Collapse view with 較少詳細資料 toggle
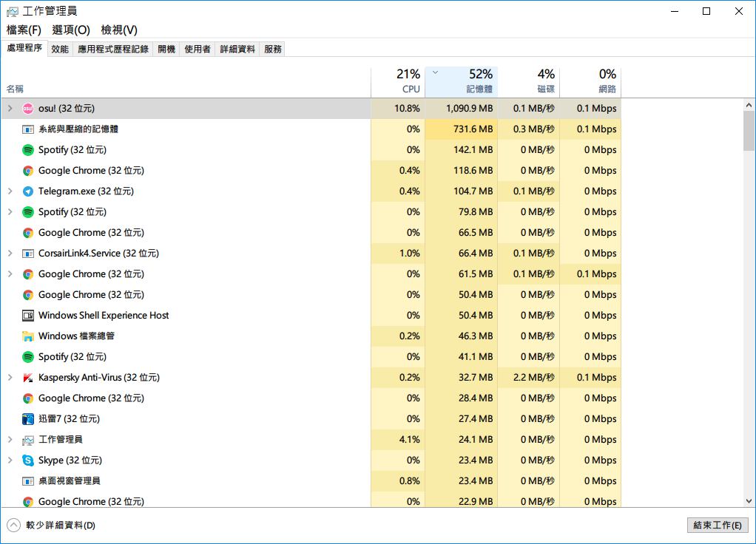The image size is (756, 544). 51,526
